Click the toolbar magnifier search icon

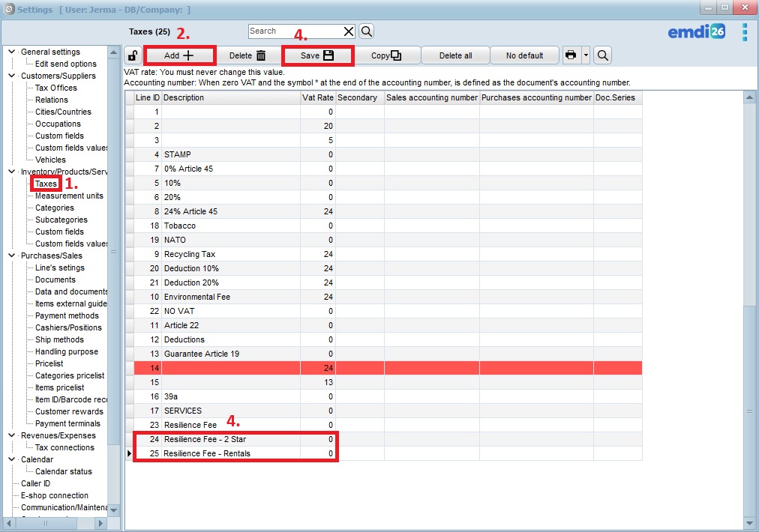click(603, 55)
